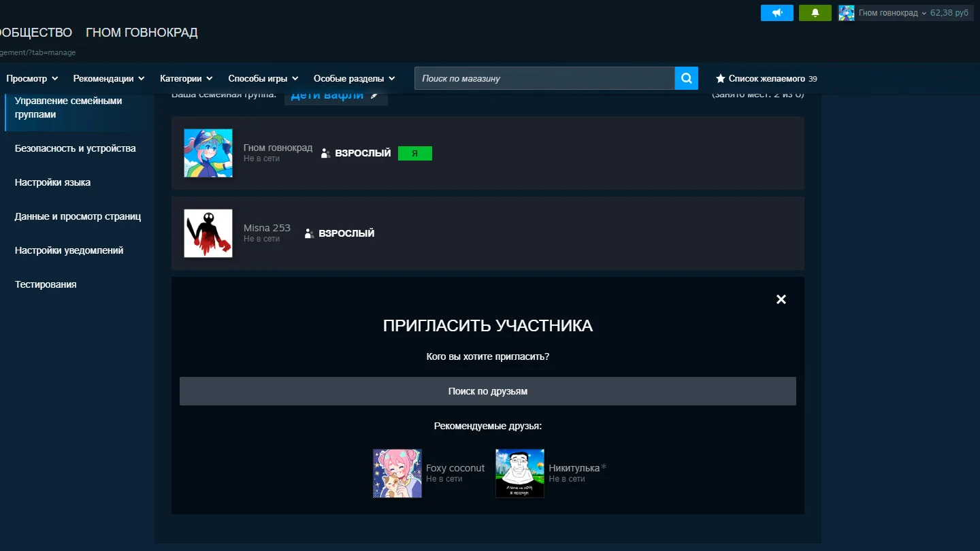Screen dimensions: 980x551
Task: Open the Гном говнокрад account dropdown
Action: 892,13
